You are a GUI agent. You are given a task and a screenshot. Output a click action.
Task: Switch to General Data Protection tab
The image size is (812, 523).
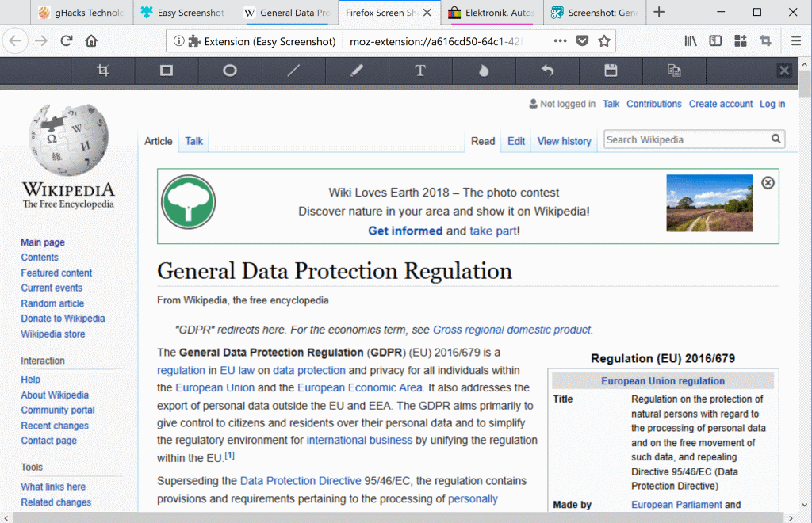[x=287, y=13]
